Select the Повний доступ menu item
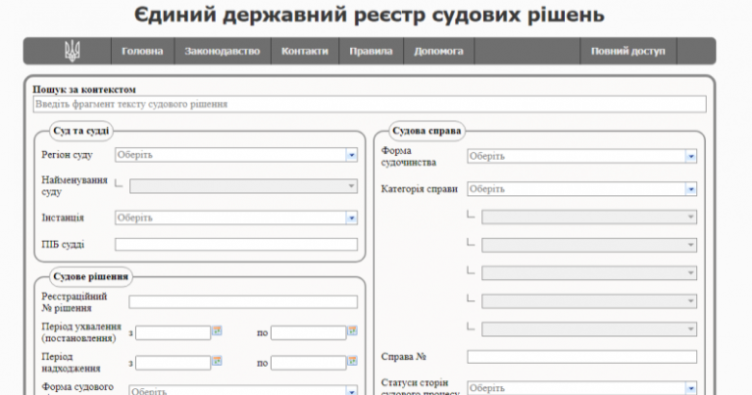 (628, 51)
